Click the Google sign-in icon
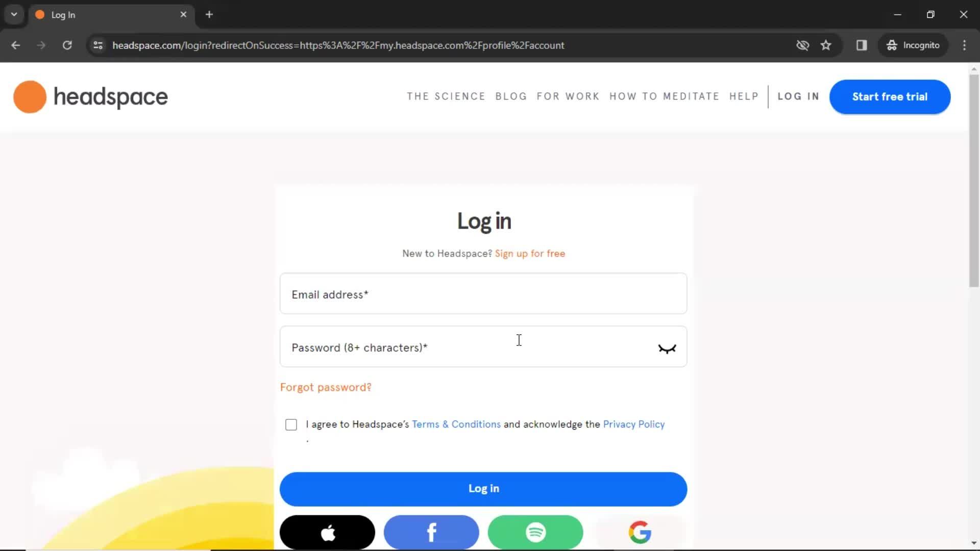The image size is (980, 551). [640, 532]
